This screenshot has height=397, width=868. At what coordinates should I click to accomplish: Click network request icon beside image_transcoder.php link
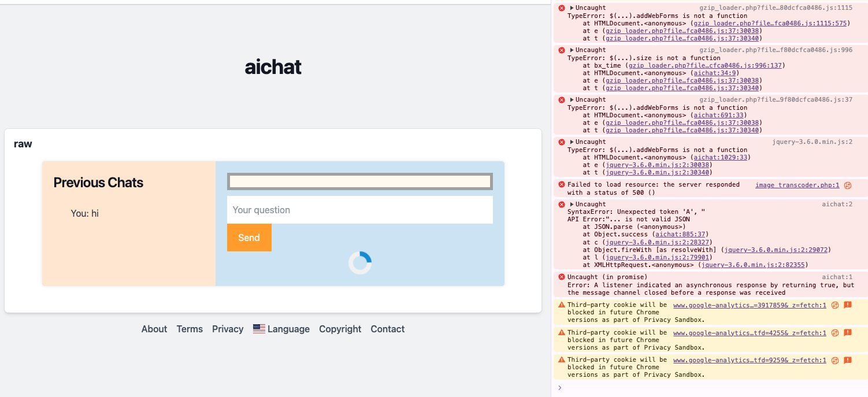pyautogui.click(x=848, y=185)
